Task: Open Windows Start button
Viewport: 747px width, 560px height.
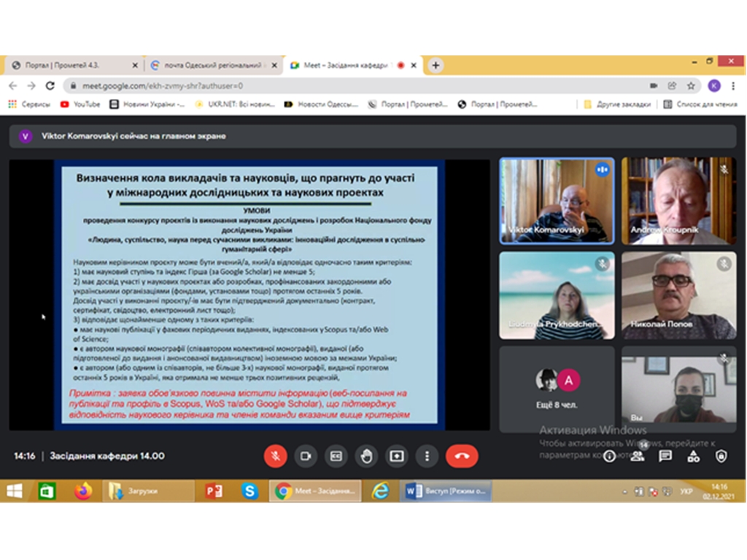Action: [15, 491]
